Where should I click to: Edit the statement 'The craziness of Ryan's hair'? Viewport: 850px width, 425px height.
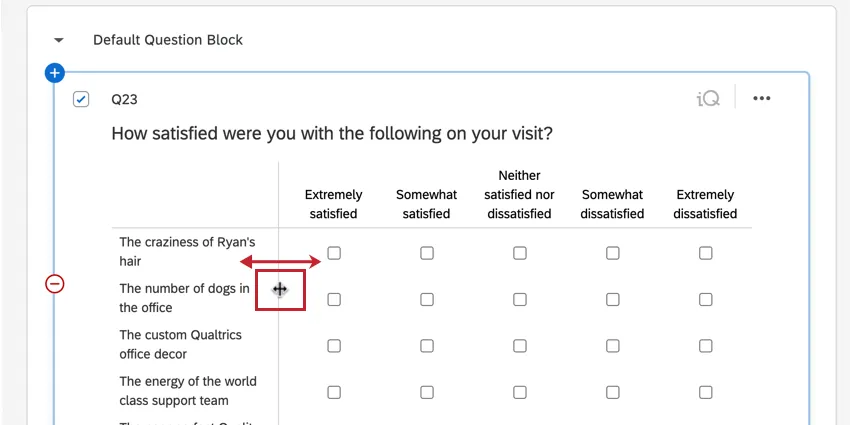pos(187,251)
